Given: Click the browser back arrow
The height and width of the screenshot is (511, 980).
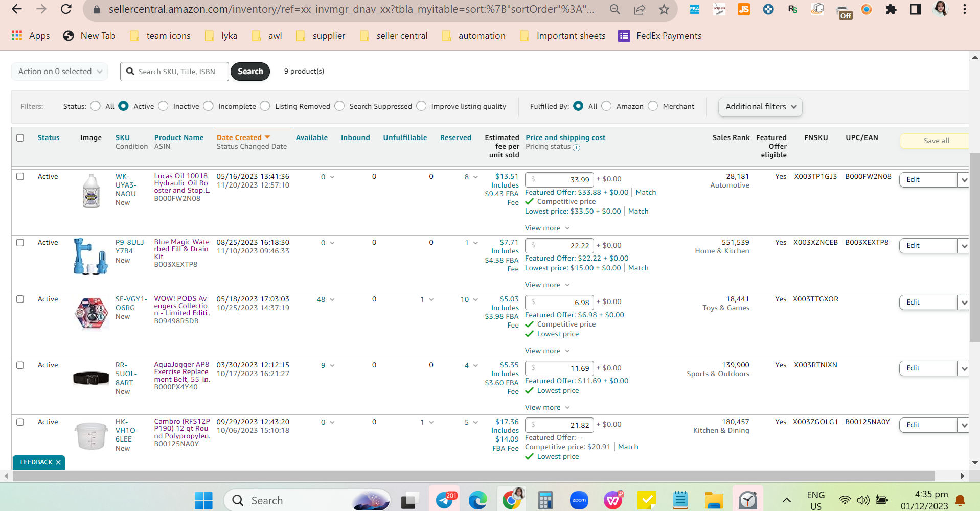Looking at the screenshot, I should [17, 9].
